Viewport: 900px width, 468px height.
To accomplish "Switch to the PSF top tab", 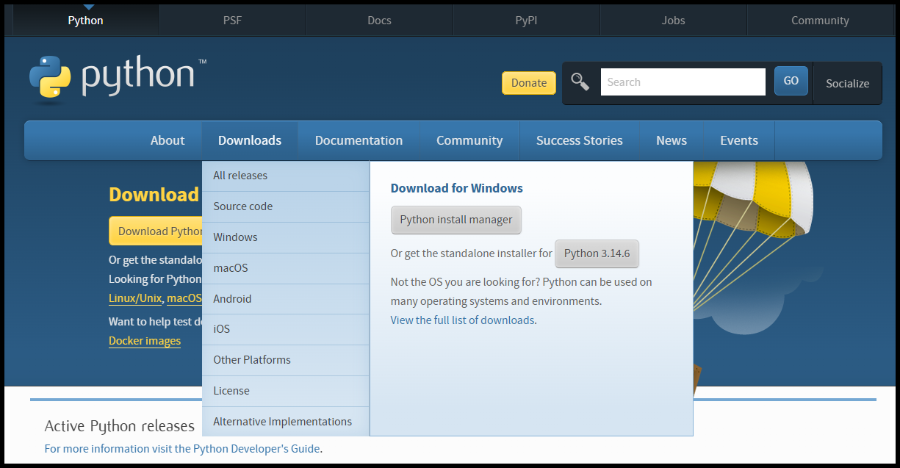I will point(232,20).
